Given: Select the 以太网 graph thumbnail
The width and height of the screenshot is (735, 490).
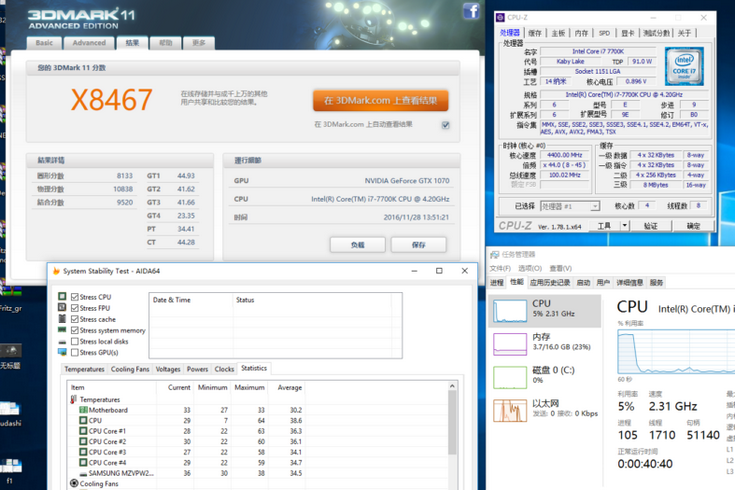Looking at the screenshot, I should (510, 411).
